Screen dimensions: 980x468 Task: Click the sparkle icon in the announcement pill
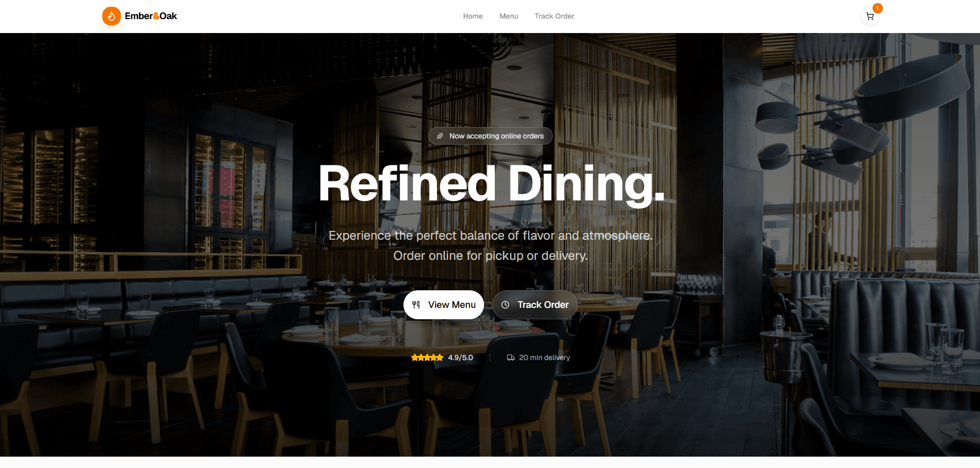point(440,136)
